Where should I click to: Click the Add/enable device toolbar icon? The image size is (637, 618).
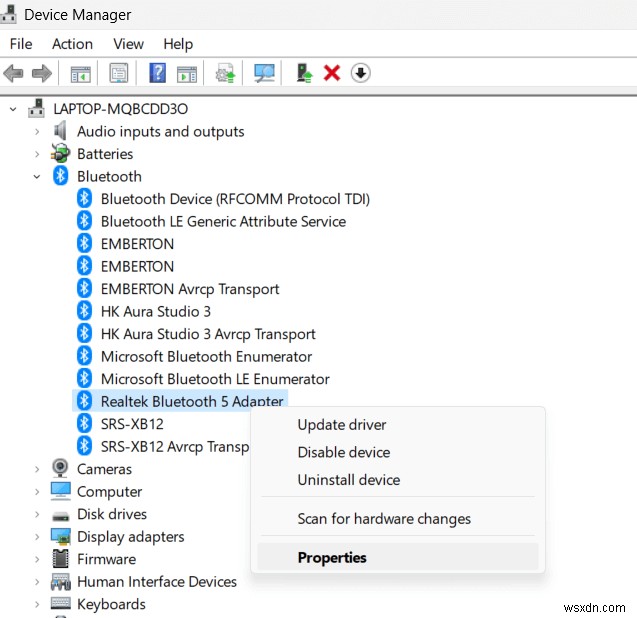[304, 74]
